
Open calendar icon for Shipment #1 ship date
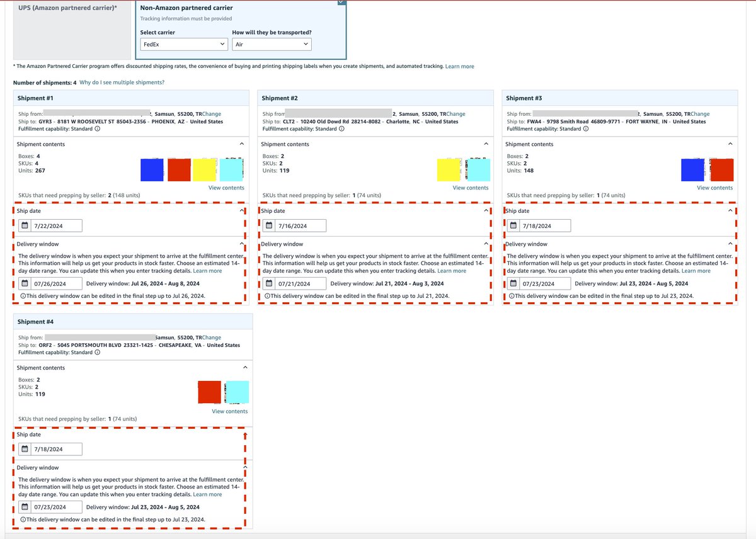[x=24, y=225]
